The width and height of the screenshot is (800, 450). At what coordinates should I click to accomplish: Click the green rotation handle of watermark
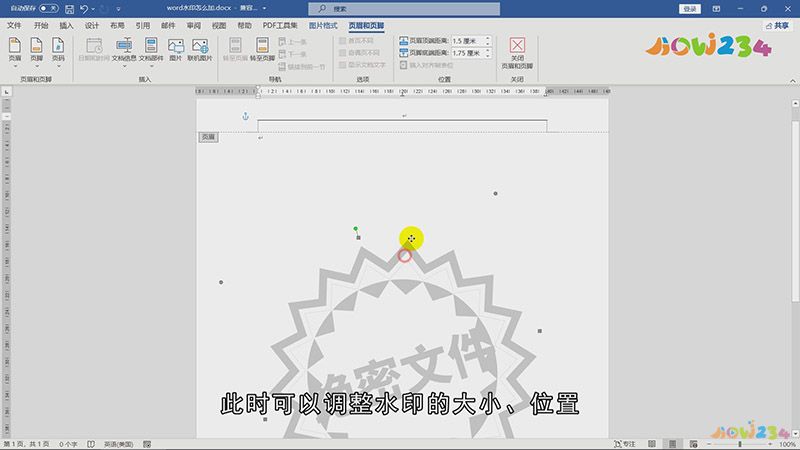click(x=356, y=229)
